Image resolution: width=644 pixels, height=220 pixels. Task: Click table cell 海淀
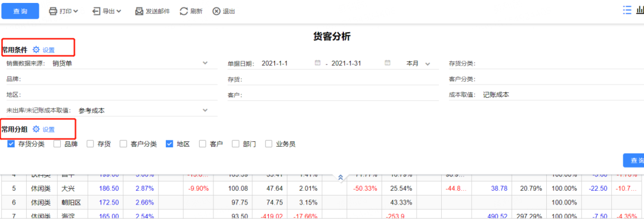(68, 216)
